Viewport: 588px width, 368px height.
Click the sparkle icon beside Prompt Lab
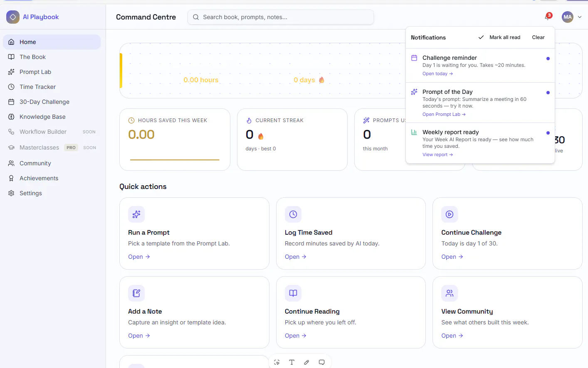tap(11, 72)
